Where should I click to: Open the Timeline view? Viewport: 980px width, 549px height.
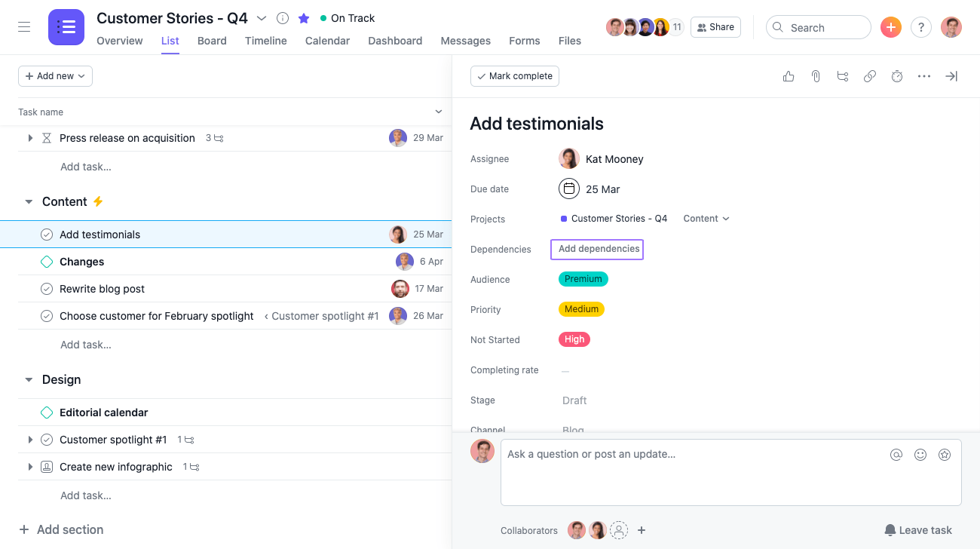point(265,41)
